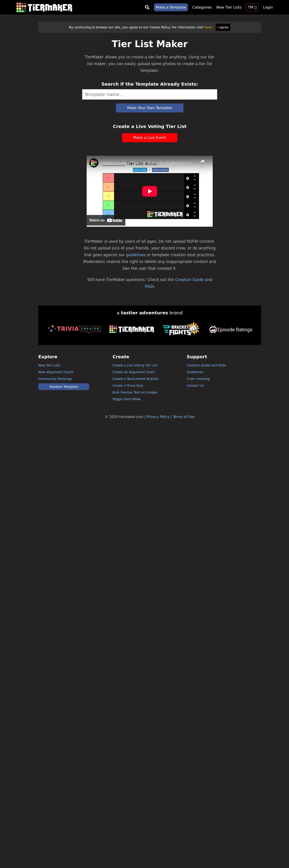The image size is (289, 868).
Task: Open Create a Trivia Quiz link
Action: pyautogui.click(x=128, y=386)
